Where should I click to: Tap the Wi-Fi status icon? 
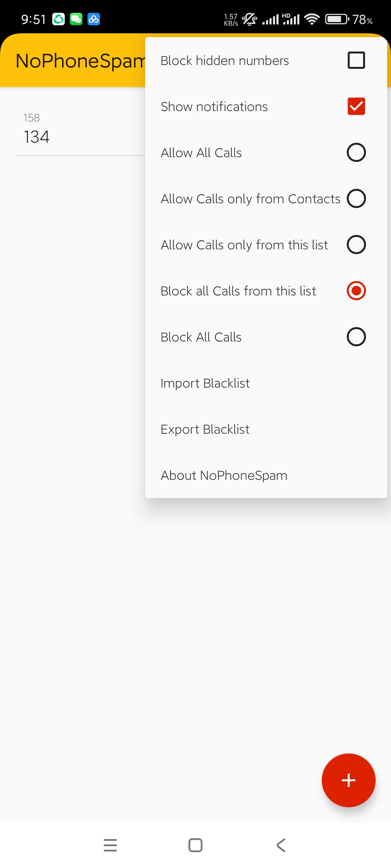[312, 19]
